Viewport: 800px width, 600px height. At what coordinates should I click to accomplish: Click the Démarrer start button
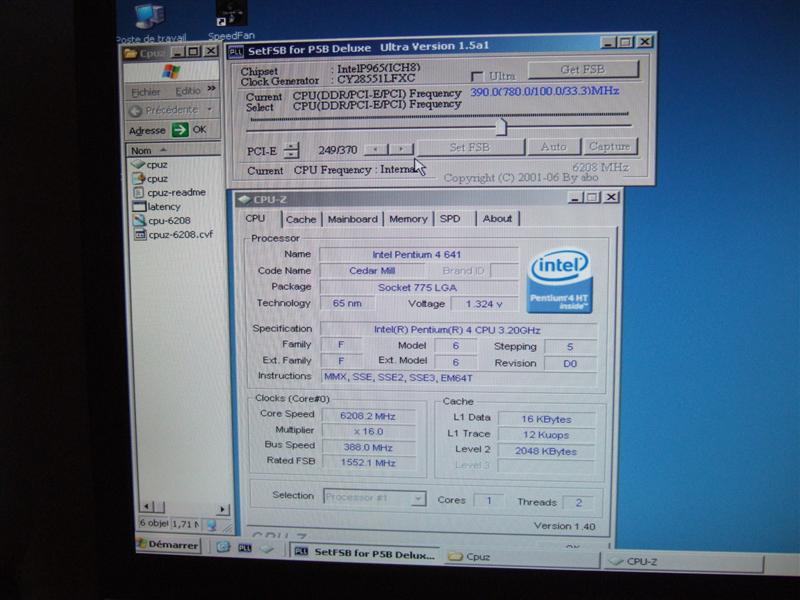pyautogui.click(x=168, y=545)
